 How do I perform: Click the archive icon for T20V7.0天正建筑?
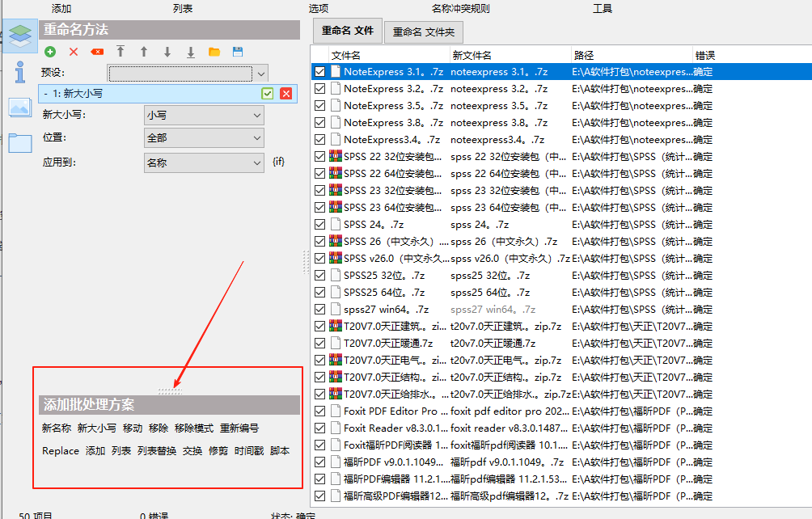coord(336,326)
